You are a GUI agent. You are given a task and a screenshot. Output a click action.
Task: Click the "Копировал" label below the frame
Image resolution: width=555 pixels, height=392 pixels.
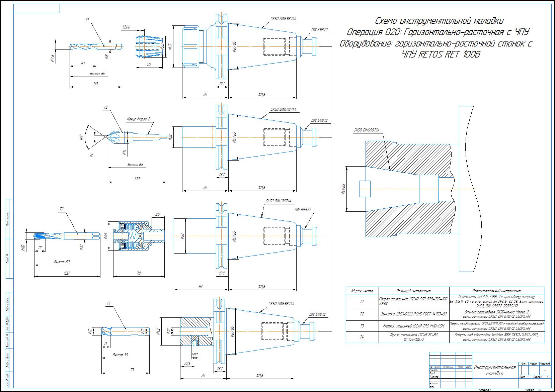pyautogui.click(x=484, y=390)
